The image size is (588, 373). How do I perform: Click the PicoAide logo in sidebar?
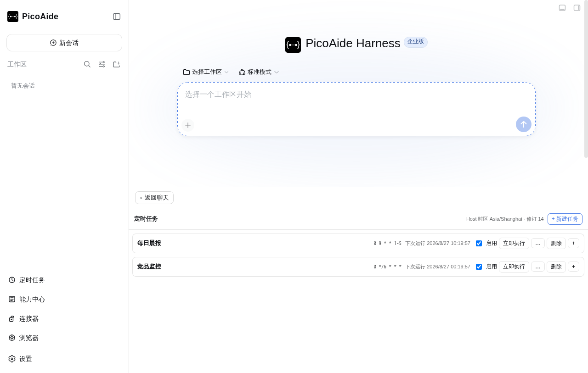[13, 17]
